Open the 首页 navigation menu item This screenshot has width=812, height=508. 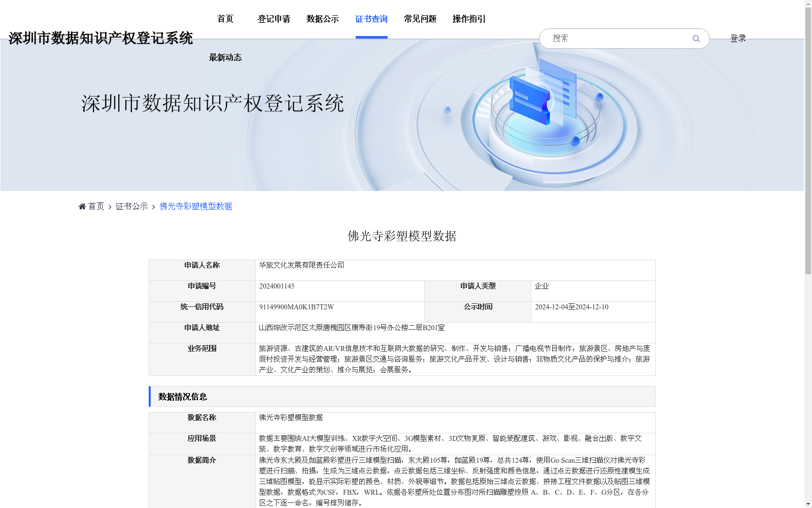225,19
